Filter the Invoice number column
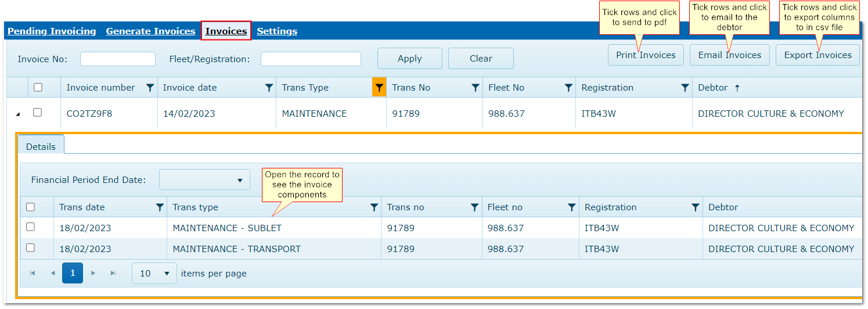 (x=150, y=88)
